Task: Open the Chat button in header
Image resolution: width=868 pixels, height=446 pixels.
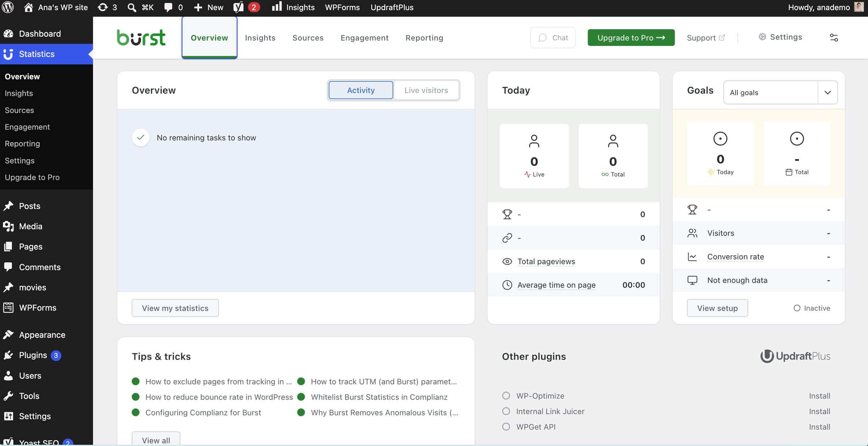Action: point(553,38)
